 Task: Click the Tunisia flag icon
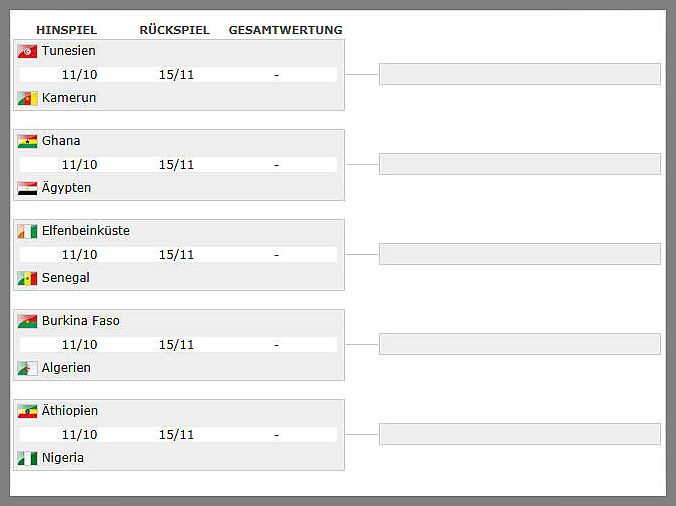point(27,51)
